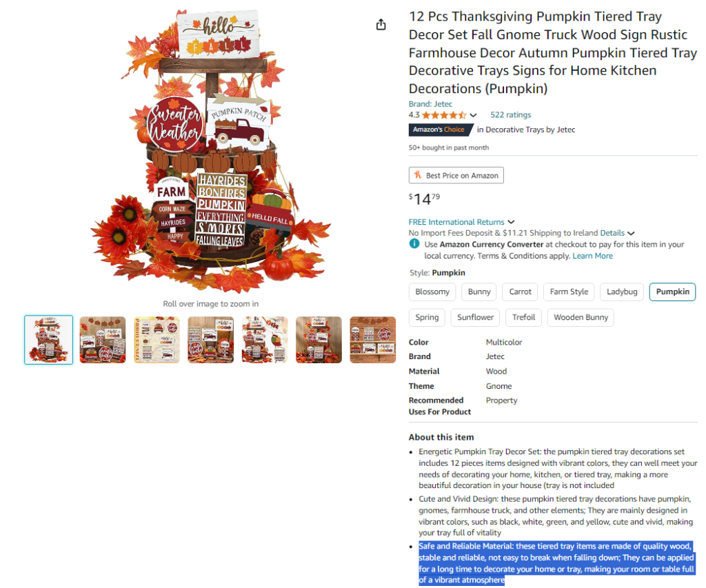Screen dimensions: 706x588
Task: Open the 522 ratings link
Action: pos(511,115)
